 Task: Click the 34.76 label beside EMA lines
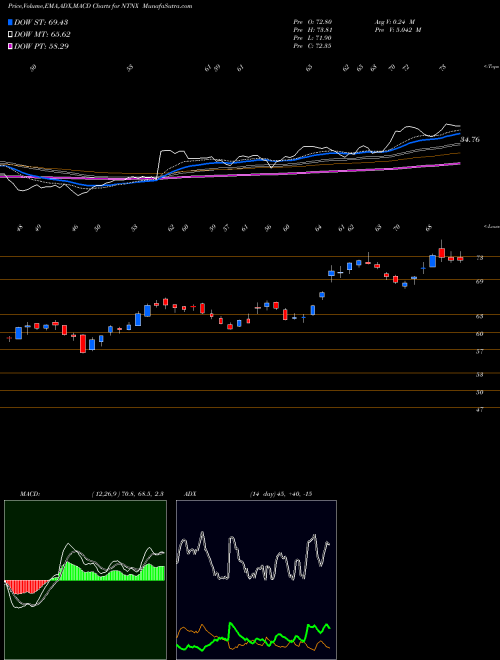[470, 139]
